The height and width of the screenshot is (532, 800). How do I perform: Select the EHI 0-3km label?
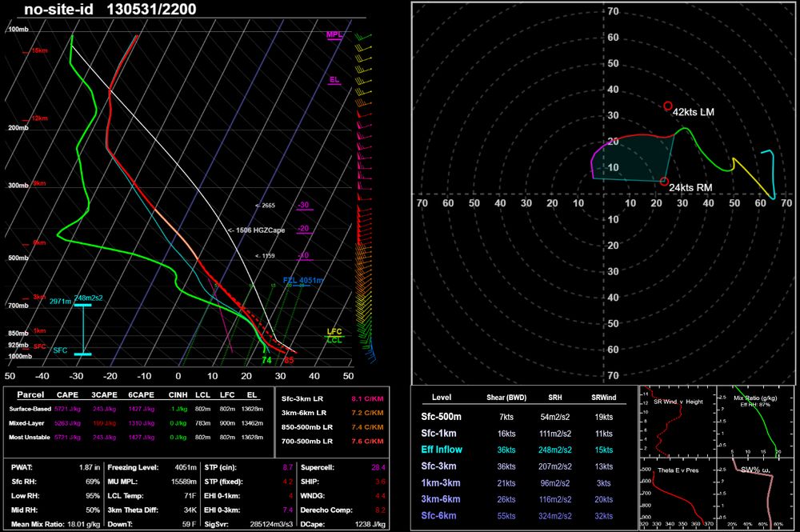(x=222, y=510)
